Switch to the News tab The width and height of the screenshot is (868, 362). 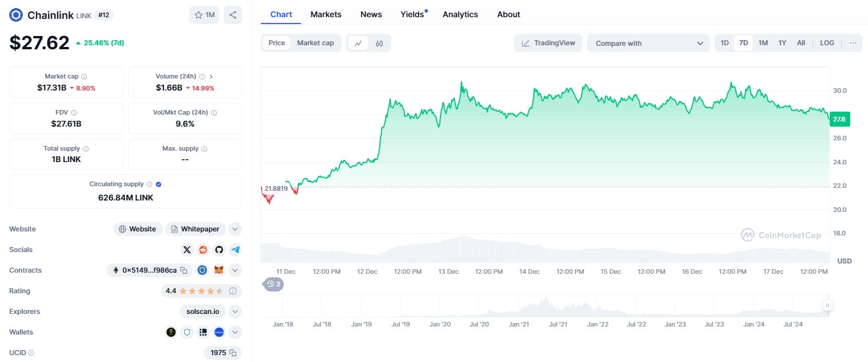pyautogui.click(x=371, y=14)
